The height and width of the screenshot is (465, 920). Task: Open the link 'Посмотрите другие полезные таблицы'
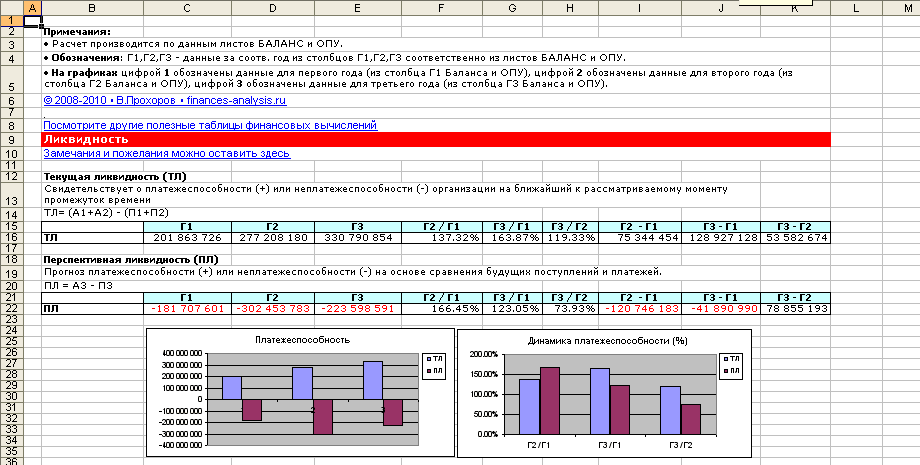click(x=210, y=125)
